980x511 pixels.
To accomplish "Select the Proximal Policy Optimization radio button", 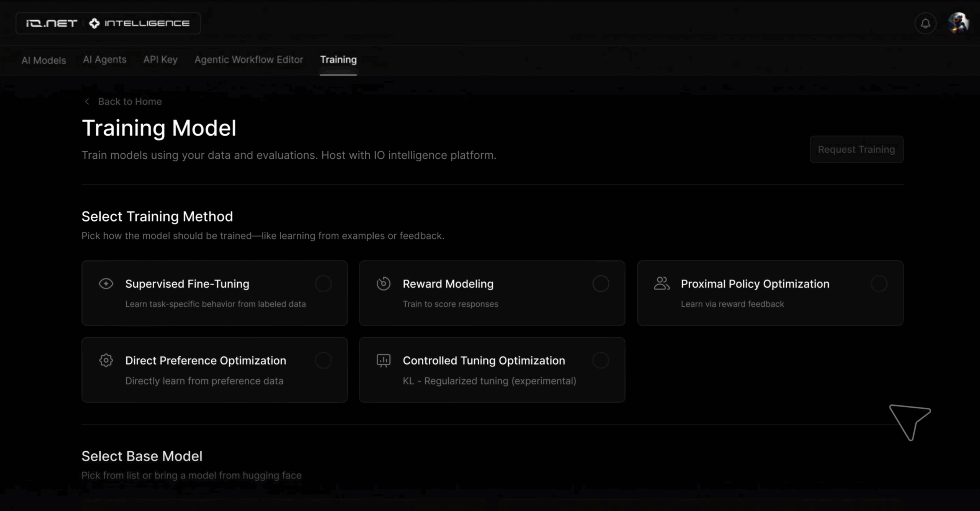I will click(x=879, y=284).
